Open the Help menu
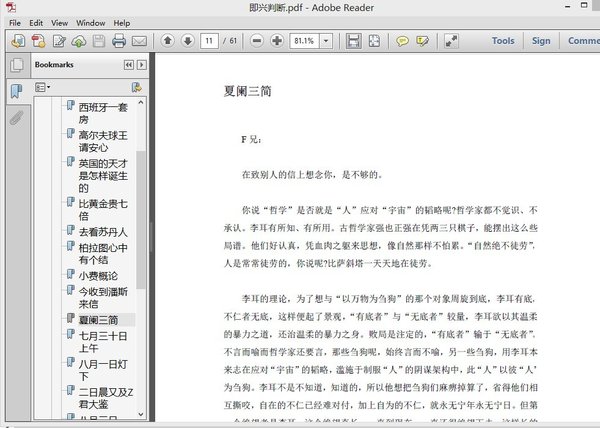This screenshot has width=600, height=428. [122, 23]
